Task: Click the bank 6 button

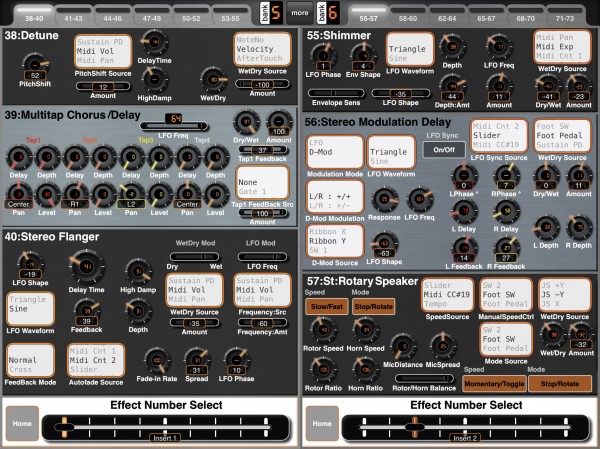Action: pos(328,13)
